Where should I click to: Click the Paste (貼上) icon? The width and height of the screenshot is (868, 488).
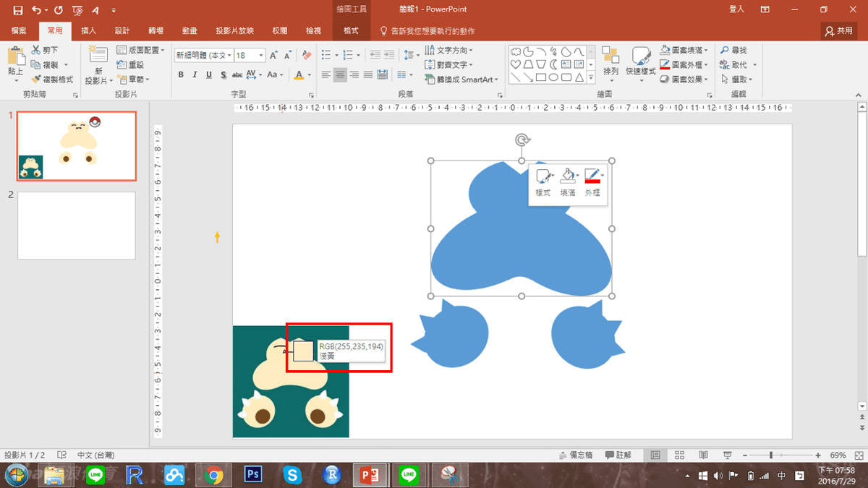tap(15, 56)
